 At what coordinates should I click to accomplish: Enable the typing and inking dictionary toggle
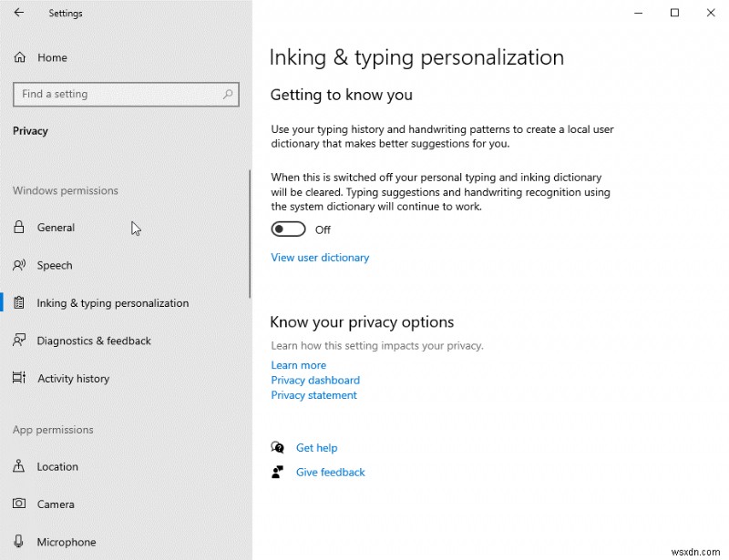pyautogui.click(x=288, y=229)
